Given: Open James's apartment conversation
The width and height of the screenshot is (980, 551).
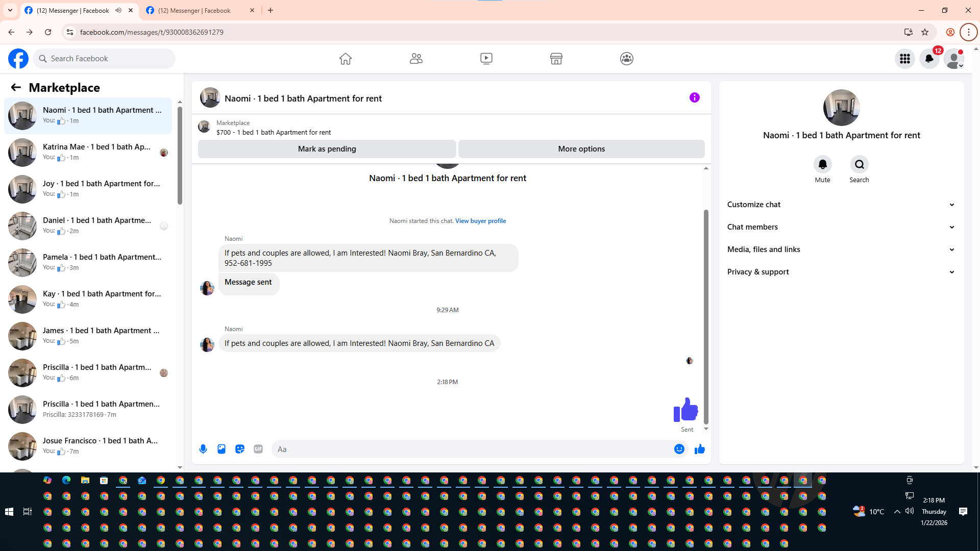Looking at the screenshot, I should (88, 336).
